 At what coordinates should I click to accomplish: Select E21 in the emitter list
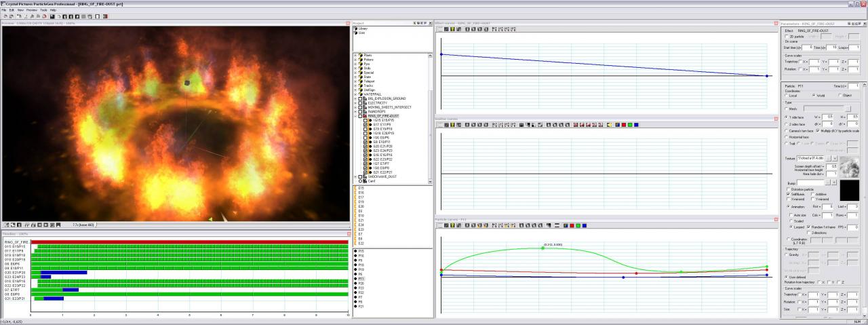[361, 220]
